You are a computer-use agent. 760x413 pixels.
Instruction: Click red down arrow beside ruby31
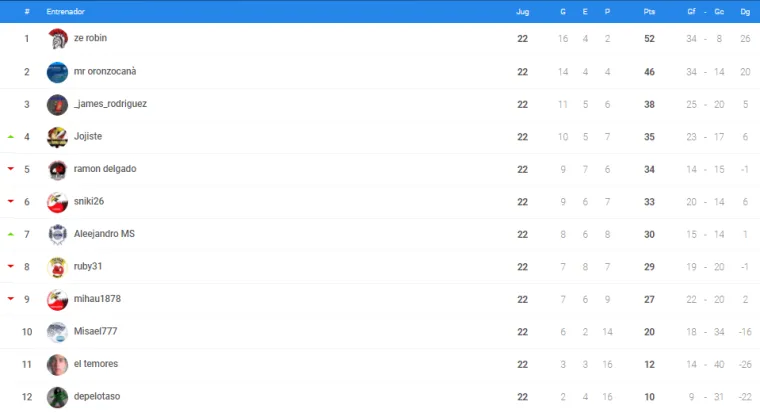click(x=11, y=266)
